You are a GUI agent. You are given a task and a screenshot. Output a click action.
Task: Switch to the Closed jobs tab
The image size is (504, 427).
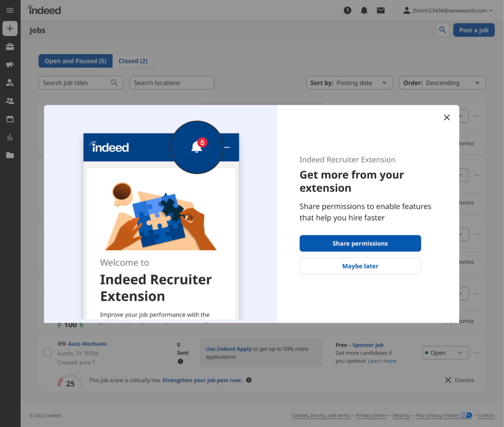(x=133, y=61)
